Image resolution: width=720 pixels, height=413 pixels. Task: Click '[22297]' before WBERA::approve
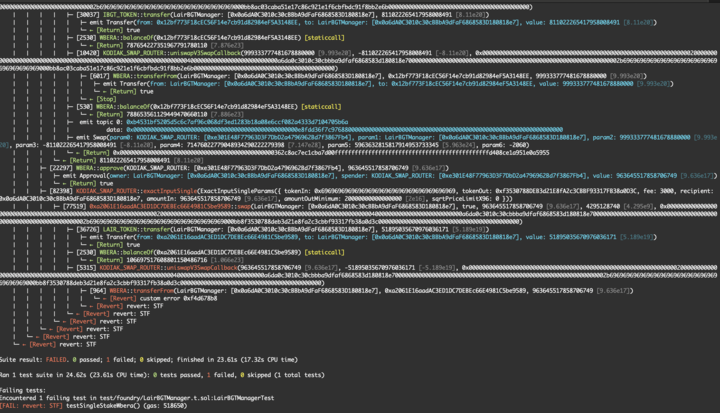[61, 168]
